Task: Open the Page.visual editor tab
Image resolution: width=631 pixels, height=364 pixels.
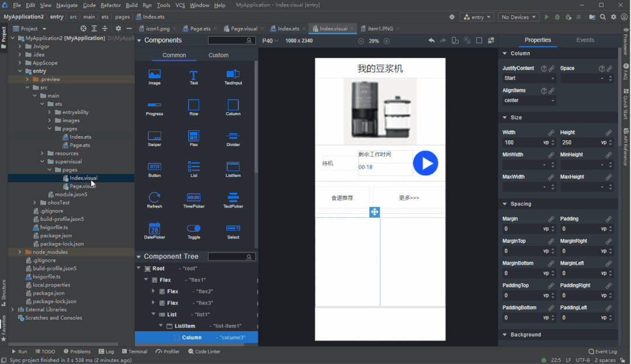Action: pos(244,29)
